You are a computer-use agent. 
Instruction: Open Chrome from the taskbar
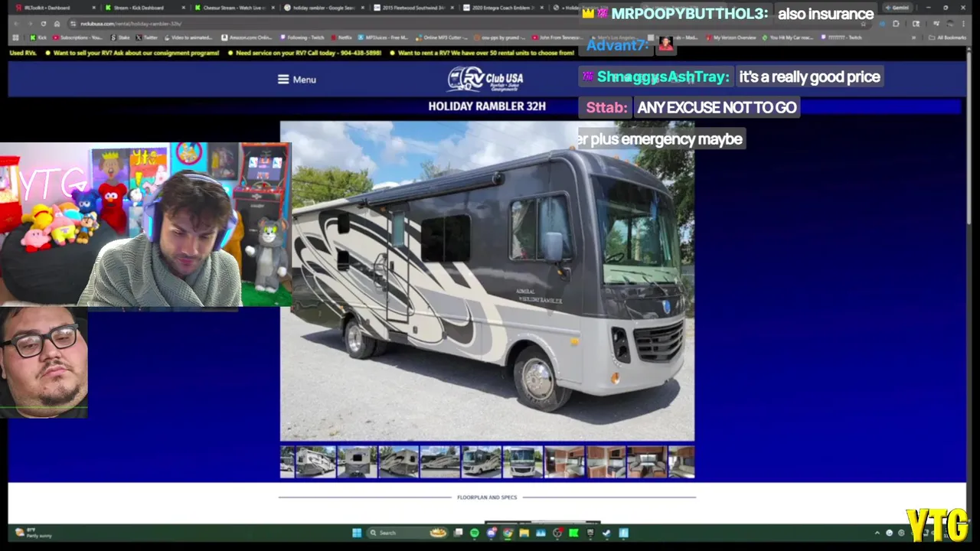coord(508,533)
